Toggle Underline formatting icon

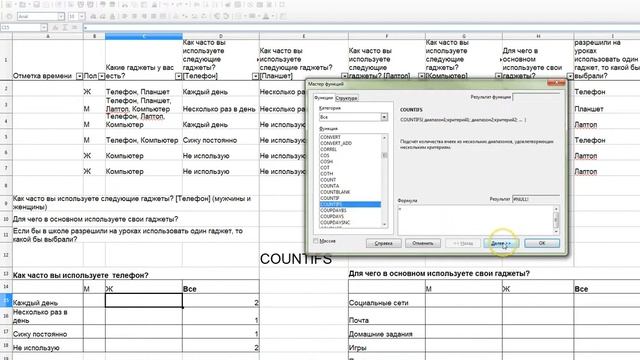click(x=113, y=16)
